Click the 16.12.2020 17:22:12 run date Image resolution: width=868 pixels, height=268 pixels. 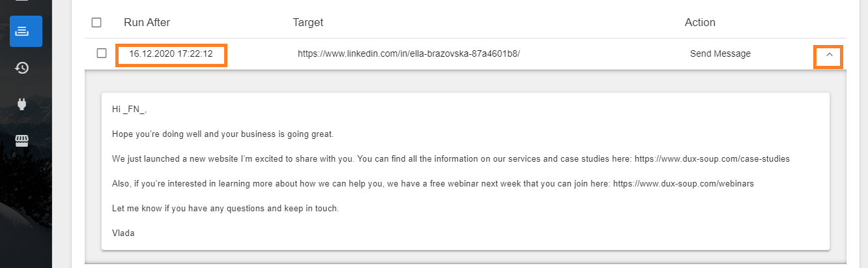coord(171,54)
